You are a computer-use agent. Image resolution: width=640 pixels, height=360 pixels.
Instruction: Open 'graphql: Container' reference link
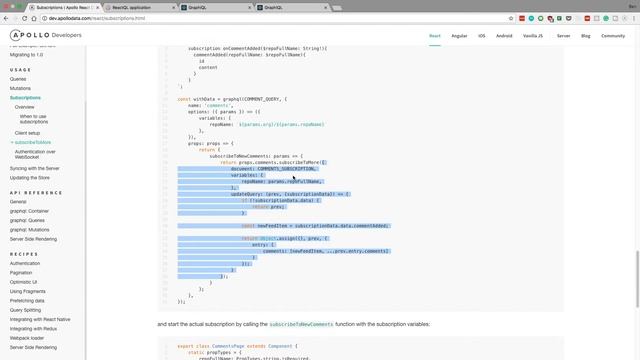29,211
